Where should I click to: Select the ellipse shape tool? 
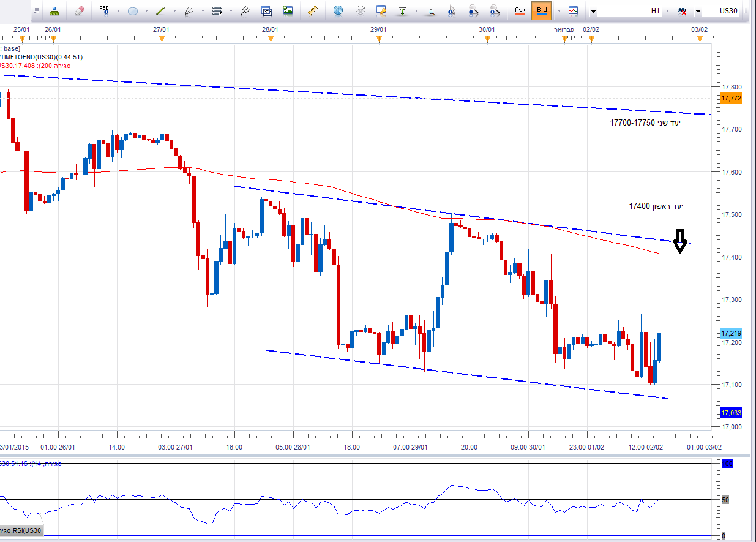(x=132, y=11)
